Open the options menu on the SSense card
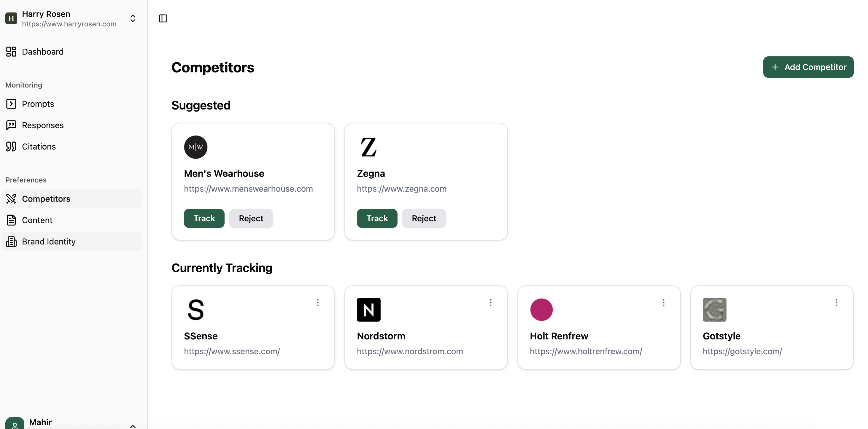The height and width of the screenshot is (429, 868). pyautogui.click(x=317, y=302)
